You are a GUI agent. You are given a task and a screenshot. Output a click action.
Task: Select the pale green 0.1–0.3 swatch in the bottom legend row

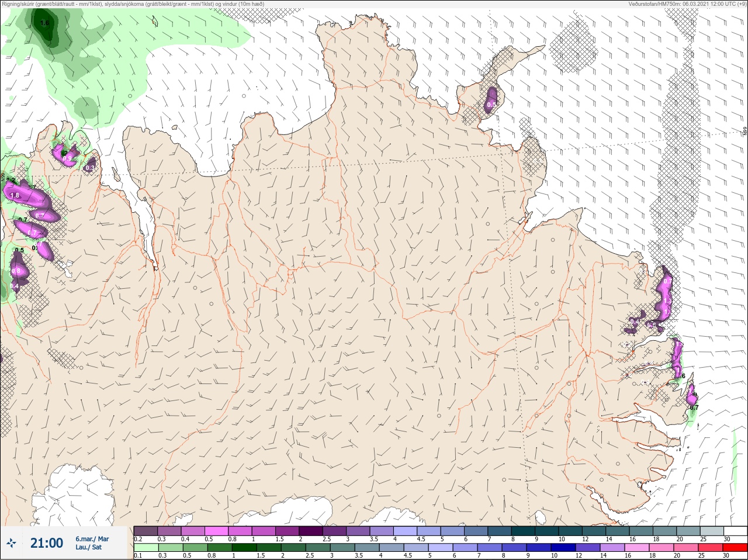coord(146,548)
